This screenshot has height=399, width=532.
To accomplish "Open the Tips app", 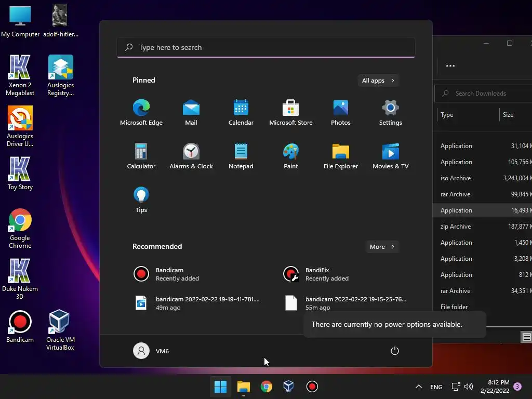I will coord(141,200).
